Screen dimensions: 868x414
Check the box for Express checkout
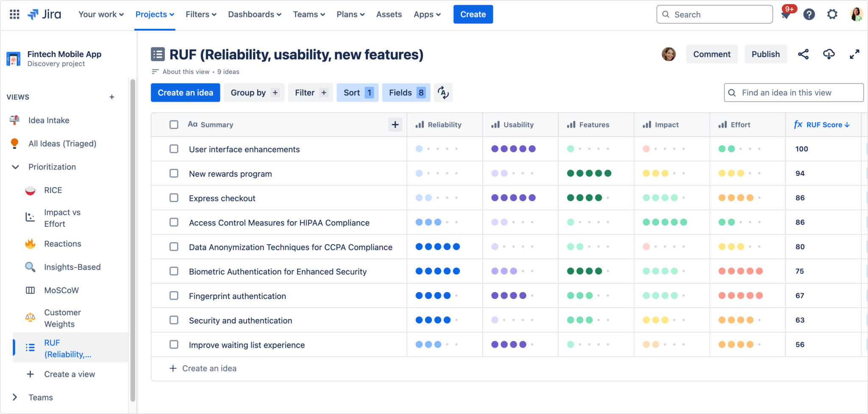pyautogui.click(x=174, y=198)
